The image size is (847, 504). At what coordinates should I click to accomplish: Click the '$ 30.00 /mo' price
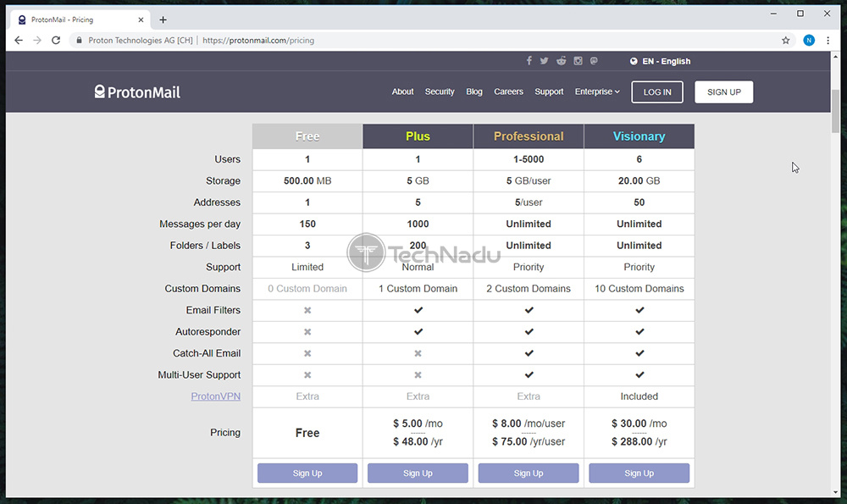click(639, 424)
